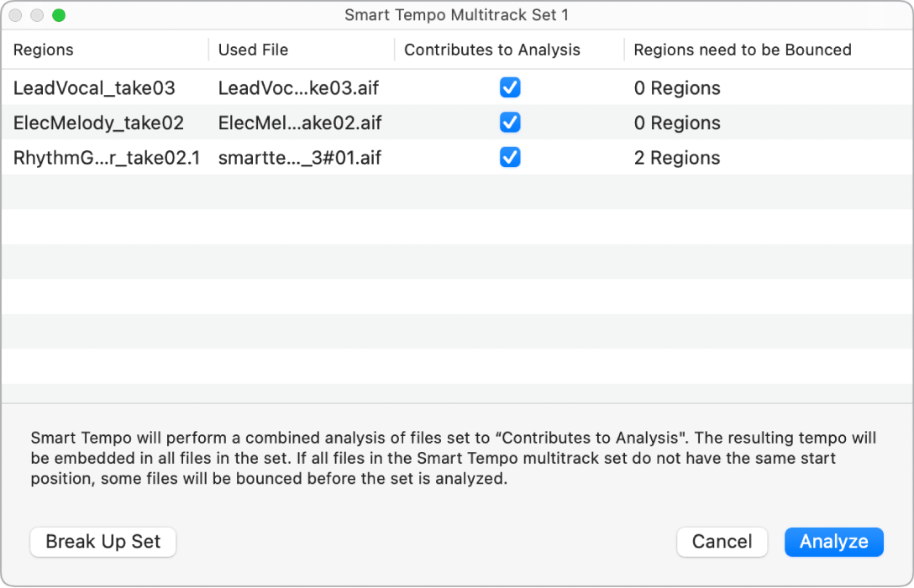The width and height of the screenshot is (914, 588).
Task: Click the Regions need to be Bounced header
Action: tap(741, 50)
